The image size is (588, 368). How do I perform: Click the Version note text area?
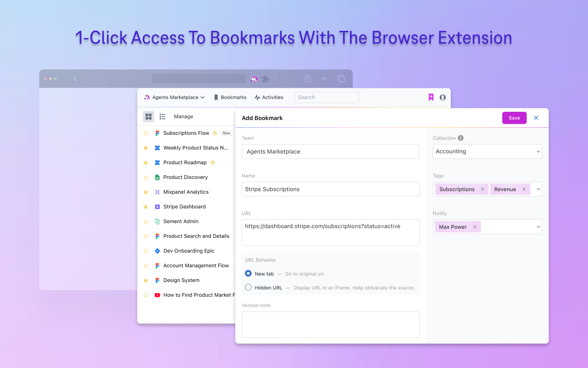tap(331, 325)
